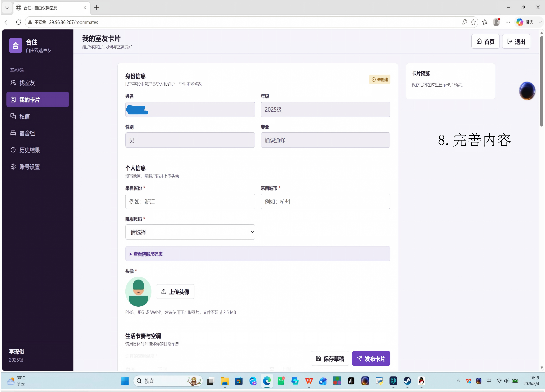Click the 未创建 status badge
The height and width of the screenshot is (392, 545).
(379, 79)
